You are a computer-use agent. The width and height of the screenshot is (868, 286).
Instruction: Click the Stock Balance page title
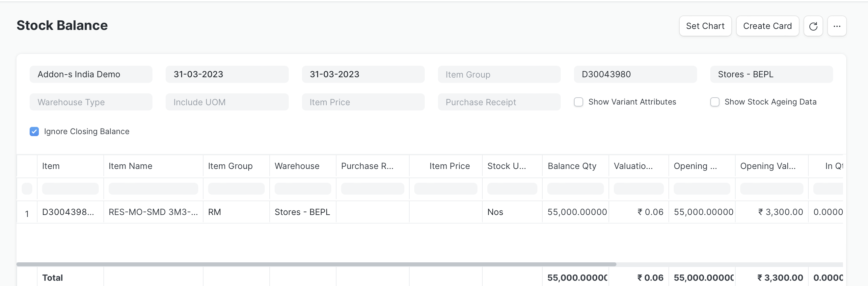[x=62, y=25]
